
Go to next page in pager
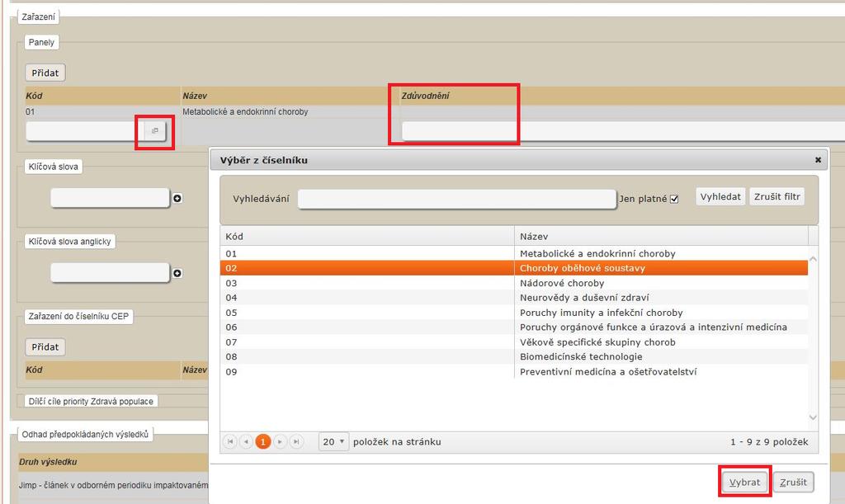point(280,441)
